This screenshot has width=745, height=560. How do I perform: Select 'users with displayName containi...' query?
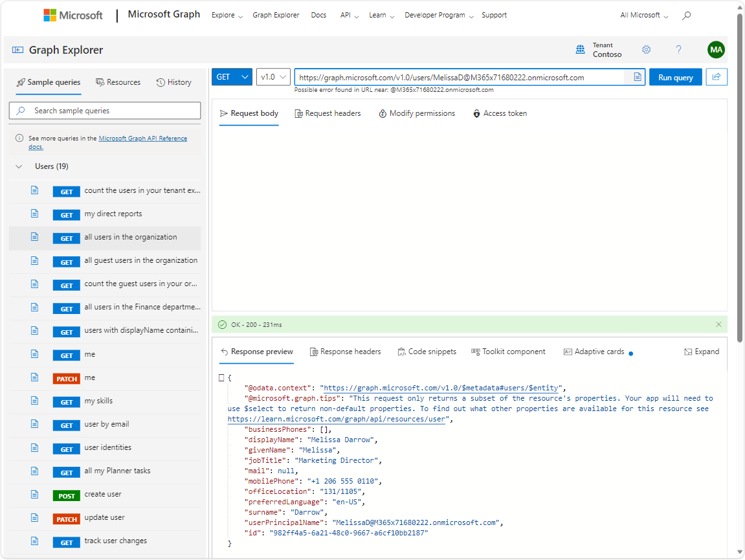tap(104, 331)
